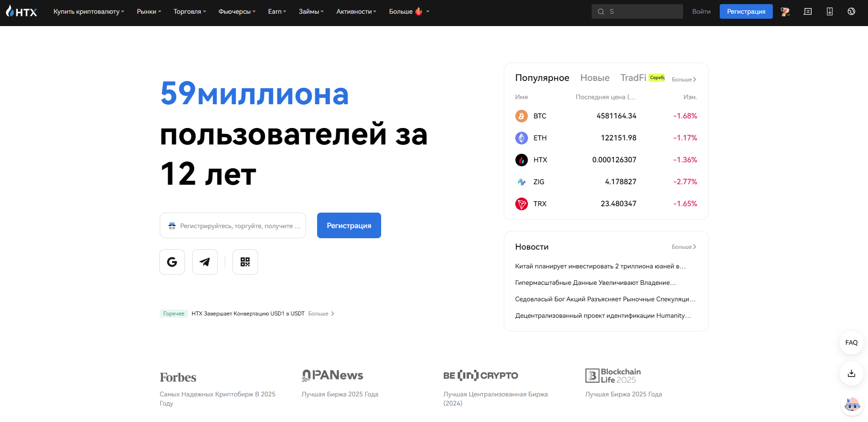Click the Blockchain Life 2025 logo
This screenshot has height=422, width=868.
(x=613, y=376)
